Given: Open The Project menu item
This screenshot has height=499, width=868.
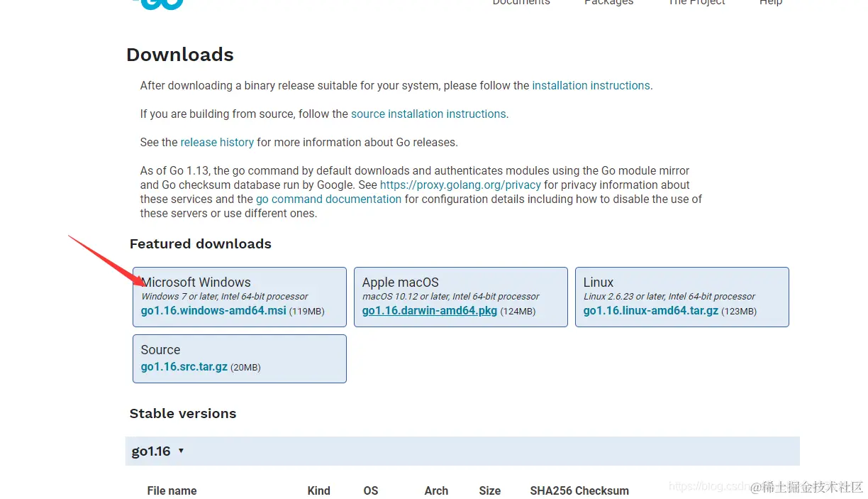Looking at the screenshot, I should [x=696, y=3].
